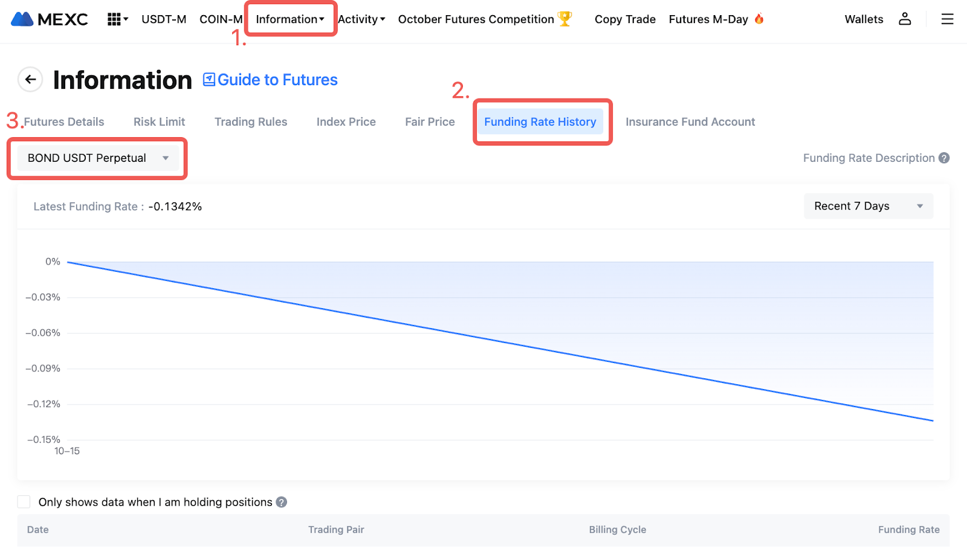Screen dimensions: 967x560
Task: Open the Guide to Futures link
Action: (x=270, y=80)
